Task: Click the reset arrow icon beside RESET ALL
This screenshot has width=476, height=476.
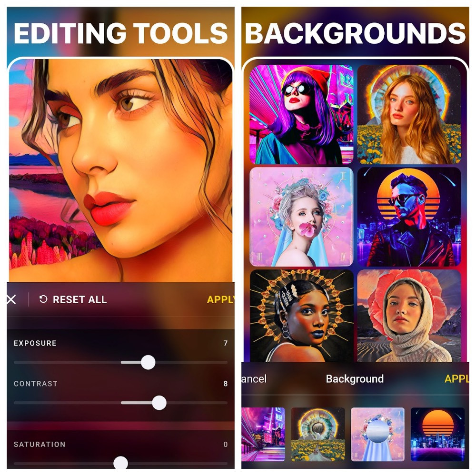Action: pyautogui.click(x=43, y=299)
